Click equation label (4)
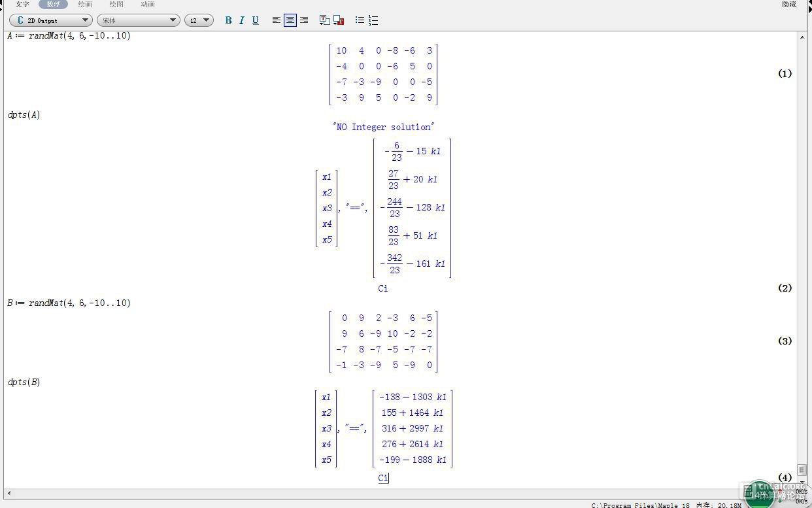The height and width of the screenshot is (508, 812). [x=785, y=478]
